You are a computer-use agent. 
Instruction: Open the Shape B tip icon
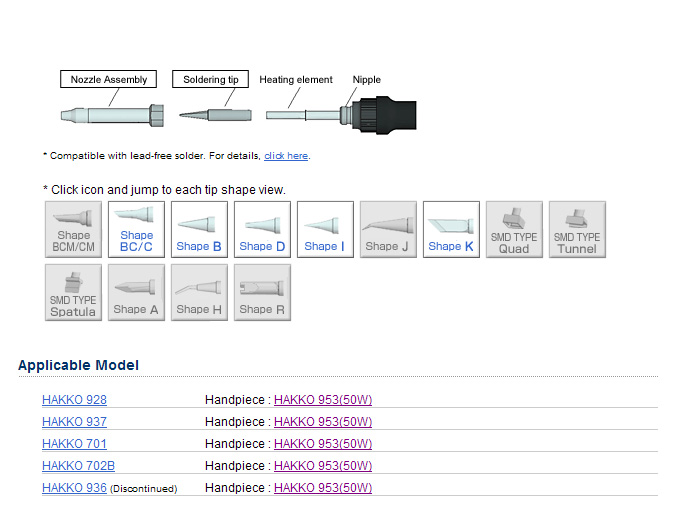[199, 230]
